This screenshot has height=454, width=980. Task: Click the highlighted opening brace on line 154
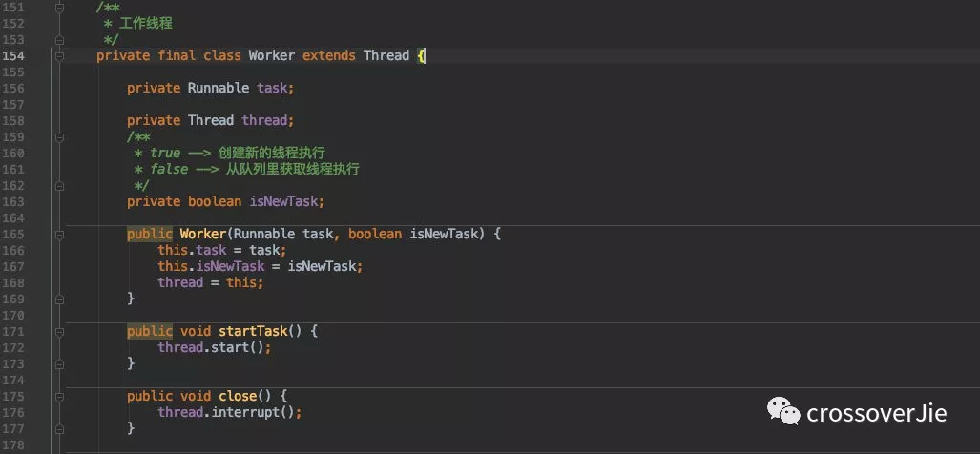click(421, 55)
